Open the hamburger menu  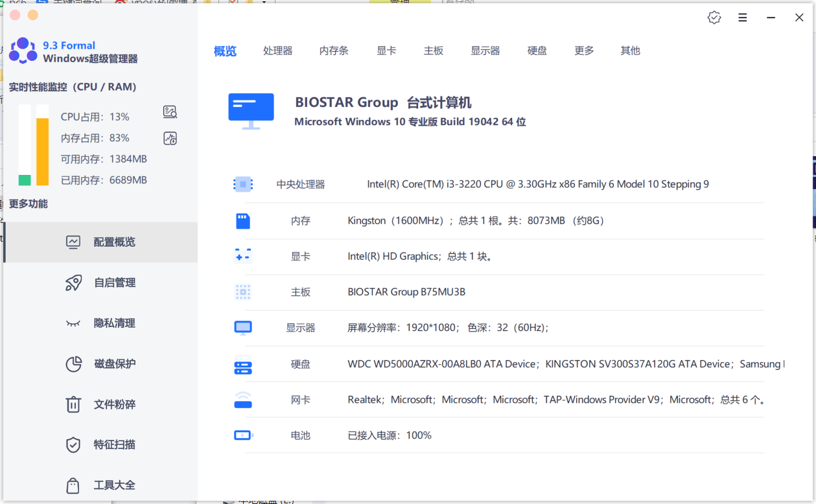(x=742, y=17)
